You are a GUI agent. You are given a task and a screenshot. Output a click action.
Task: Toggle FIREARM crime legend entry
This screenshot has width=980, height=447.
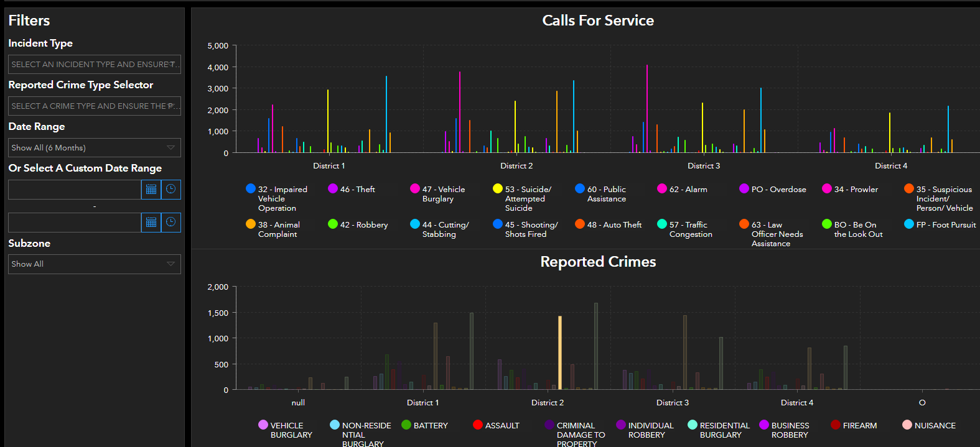(854, 425)
